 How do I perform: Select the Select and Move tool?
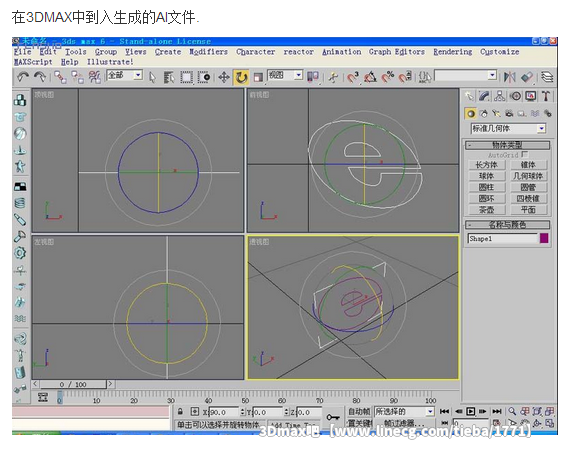[x=224, y=77]
